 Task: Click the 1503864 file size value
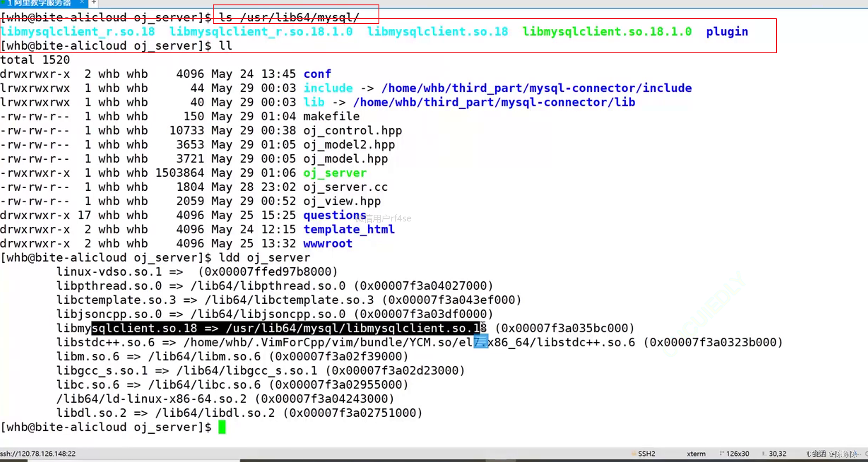tap(179, 173)
